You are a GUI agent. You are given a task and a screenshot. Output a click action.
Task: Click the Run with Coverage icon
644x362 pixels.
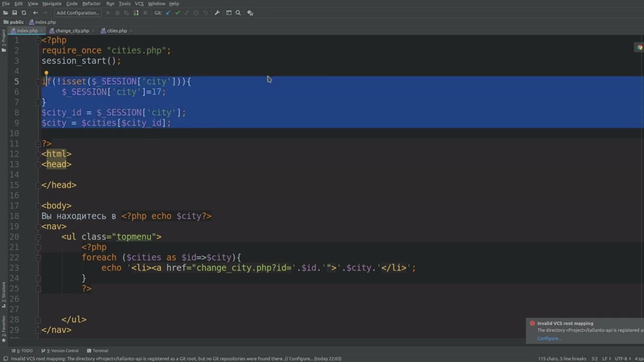pyautogui.click(x=127, y=13)
